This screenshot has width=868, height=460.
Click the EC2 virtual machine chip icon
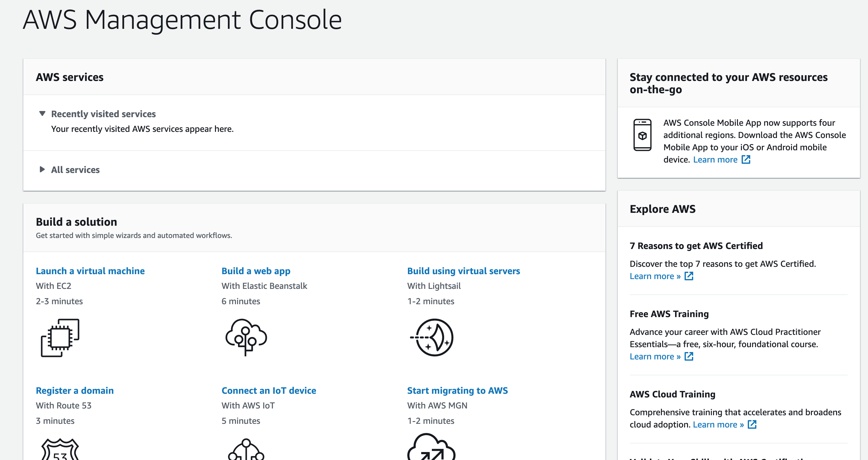tap(60, 338)
